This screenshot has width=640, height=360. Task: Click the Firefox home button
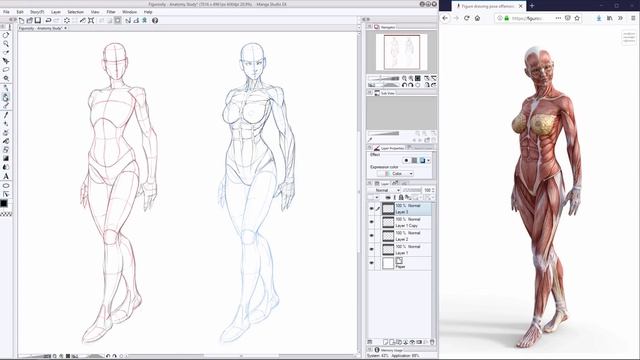click(477, 18)
